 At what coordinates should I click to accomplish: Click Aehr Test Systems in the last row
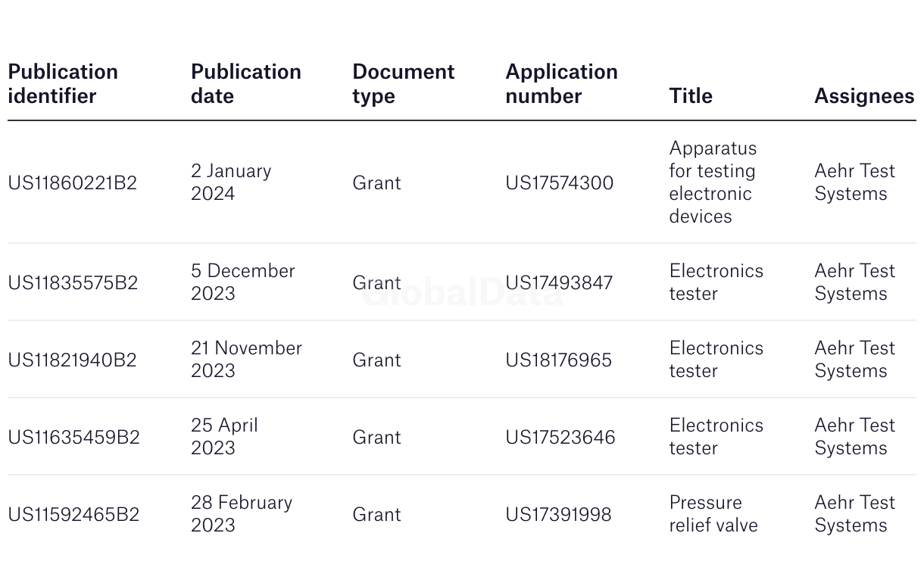[x=855, y=514]
